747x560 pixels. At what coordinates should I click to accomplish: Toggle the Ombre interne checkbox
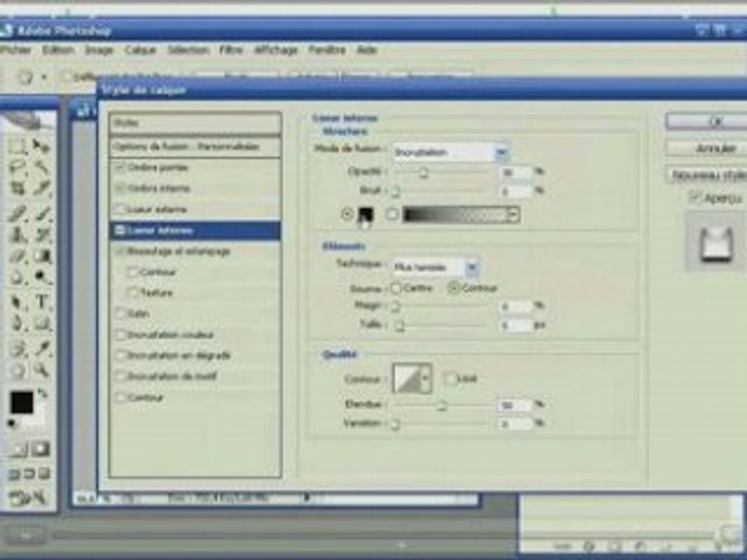pyautogui.click(x=121, y=188)
